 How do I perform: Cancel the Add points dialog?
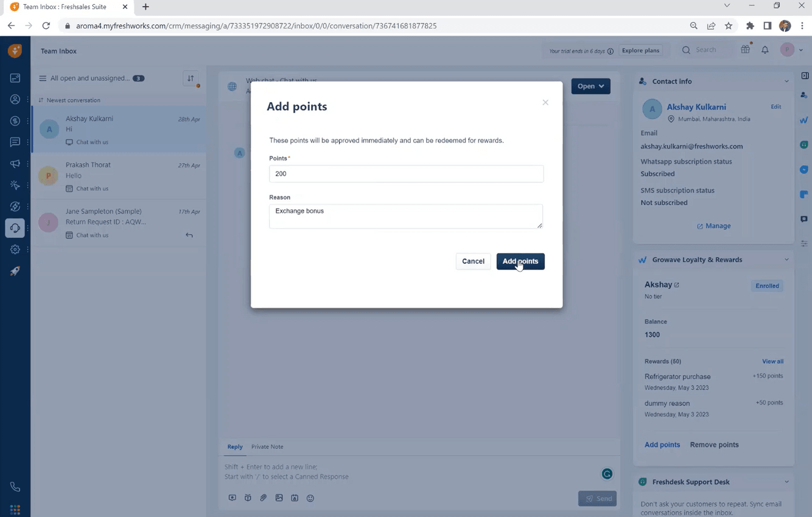(x=473, y=262)
